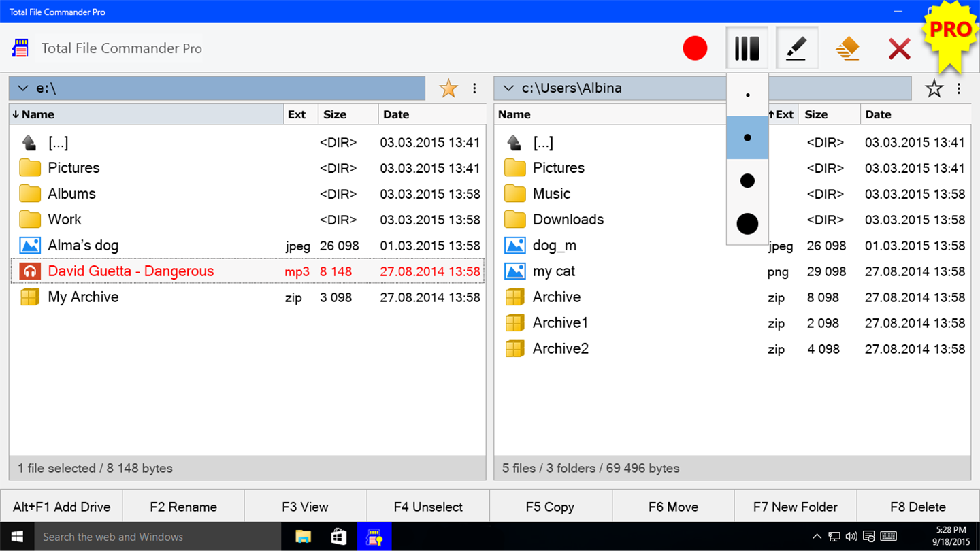Click the red X close drawing icon

click(x=899, y=48)
